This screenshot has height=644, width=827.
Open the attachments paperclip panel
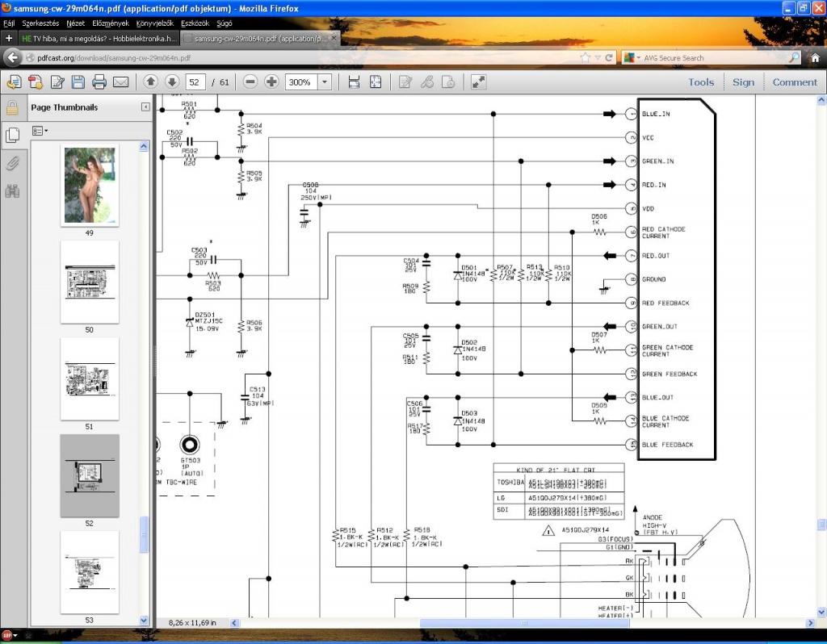point(12,163)
